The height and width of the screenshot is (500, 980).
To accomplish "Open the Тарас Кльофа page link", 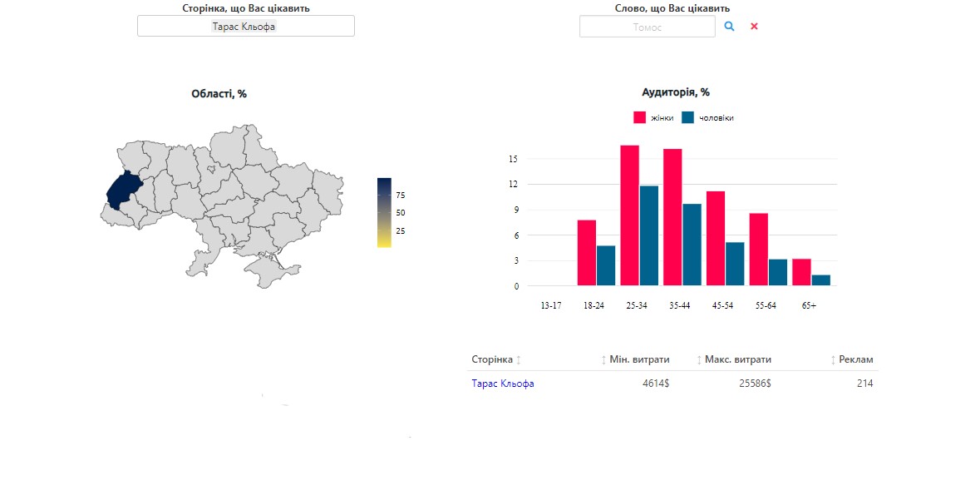I will [502, 384].
